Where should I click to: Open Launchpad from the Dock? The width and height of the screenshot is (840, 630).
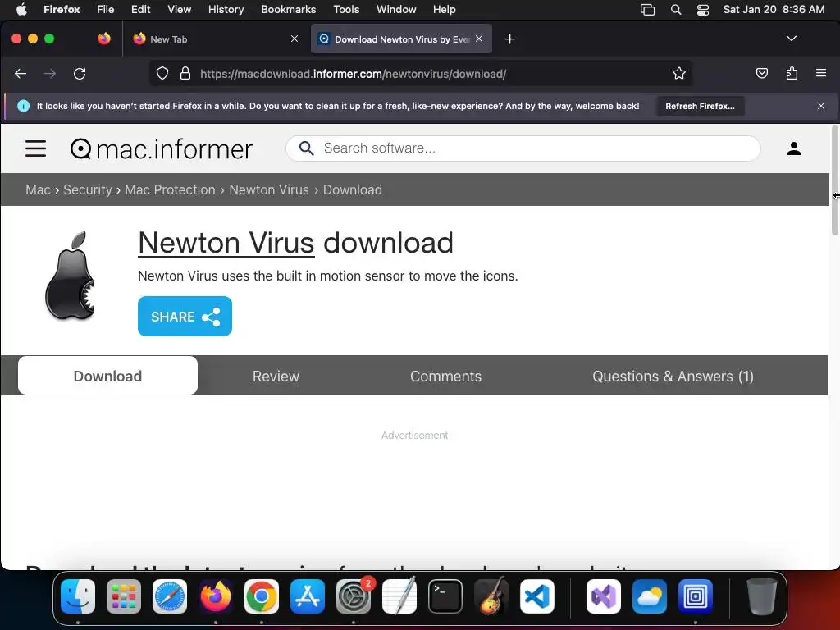(124, 596)
